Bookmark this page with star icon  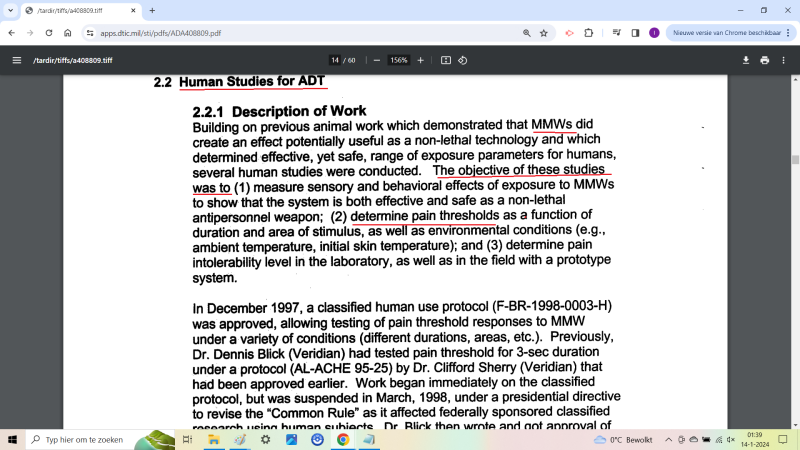tap(544, 33)
